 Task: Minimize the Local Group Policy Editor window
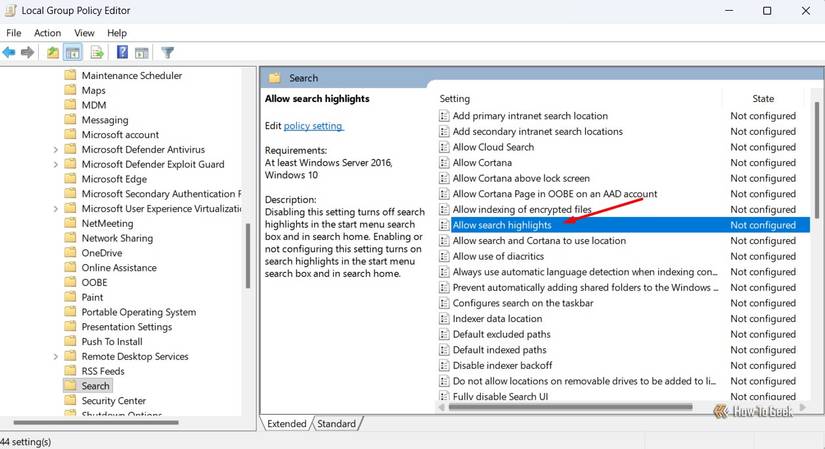tap(729, 11)
